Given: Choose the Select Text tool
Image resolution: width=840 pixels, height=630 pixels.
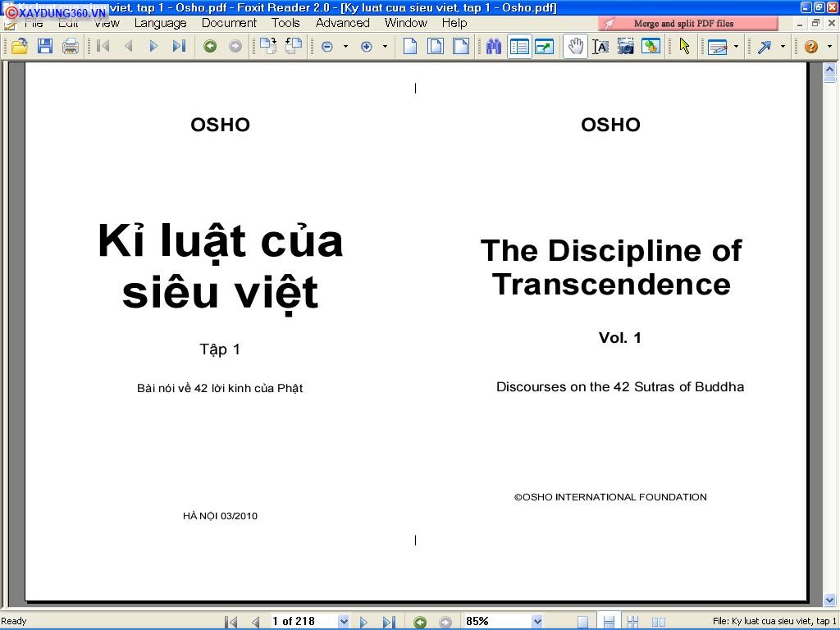Looking at the screenshot, I should [x=600, y=47].
